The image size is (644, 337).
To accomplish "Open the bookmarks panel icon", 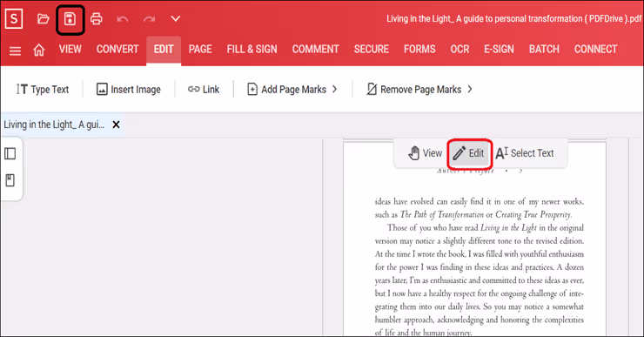I will coord(10,180).
